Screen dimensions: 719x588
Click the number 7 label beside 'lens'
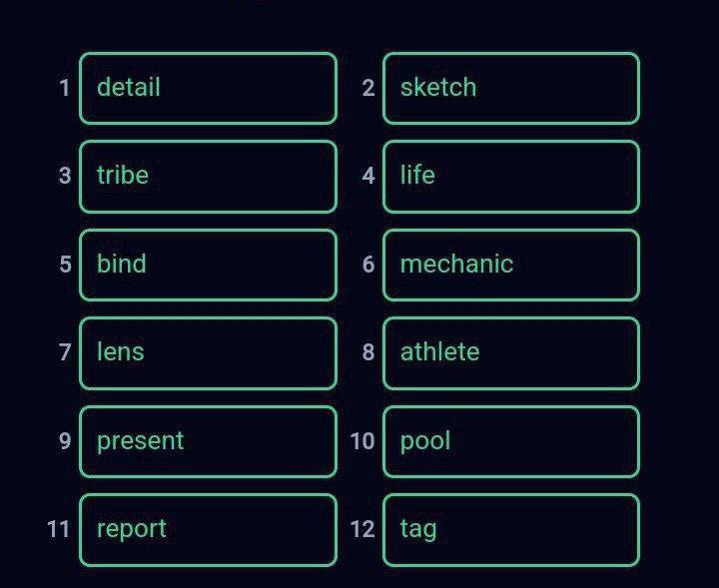pos(65,352)
